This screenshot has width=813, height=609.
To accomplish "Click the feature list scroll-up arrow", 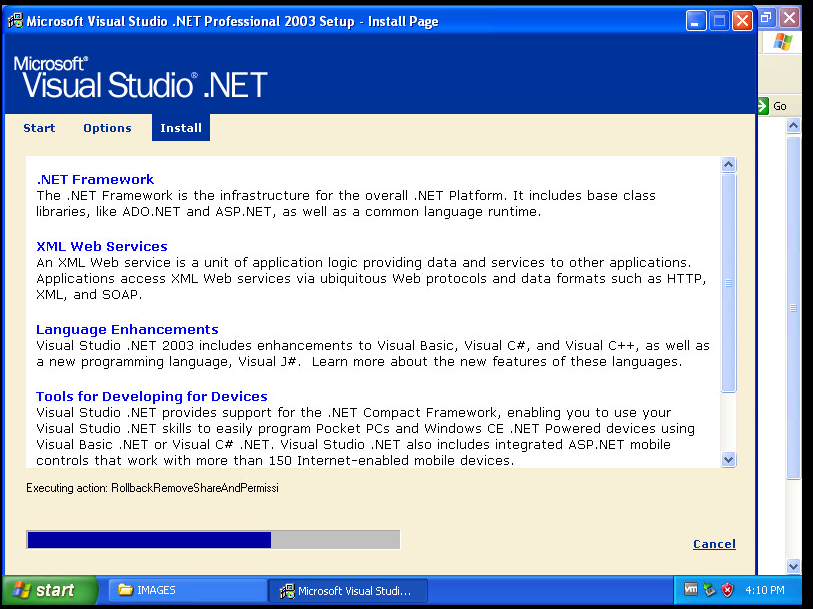I will point(728,165).
